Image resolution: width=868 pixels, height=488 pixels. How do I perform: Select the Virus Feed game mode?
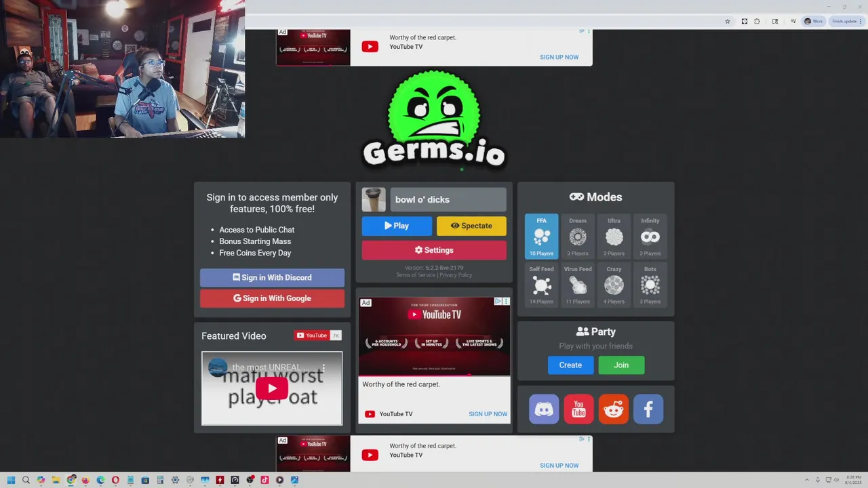(x=578, y=285)
